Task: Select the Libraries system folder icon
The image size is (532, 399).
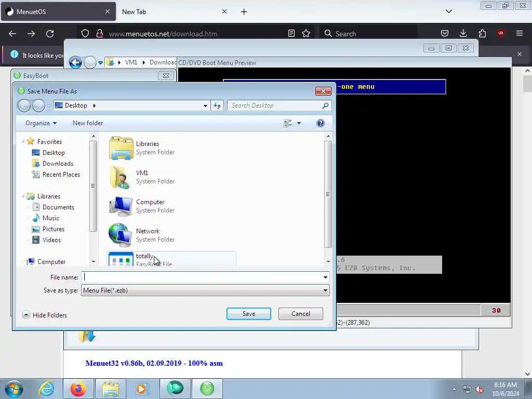Action: pos(121,148)
